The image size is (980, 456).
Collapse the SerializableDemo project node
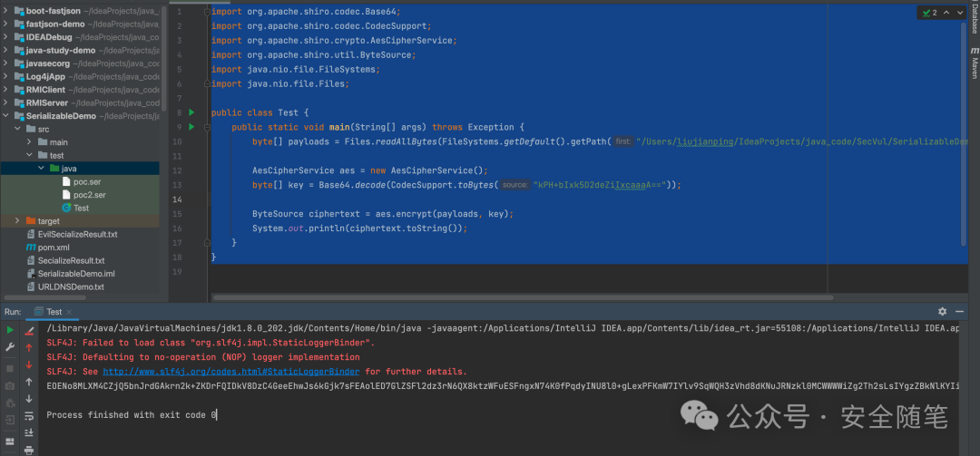coord(5,115)
